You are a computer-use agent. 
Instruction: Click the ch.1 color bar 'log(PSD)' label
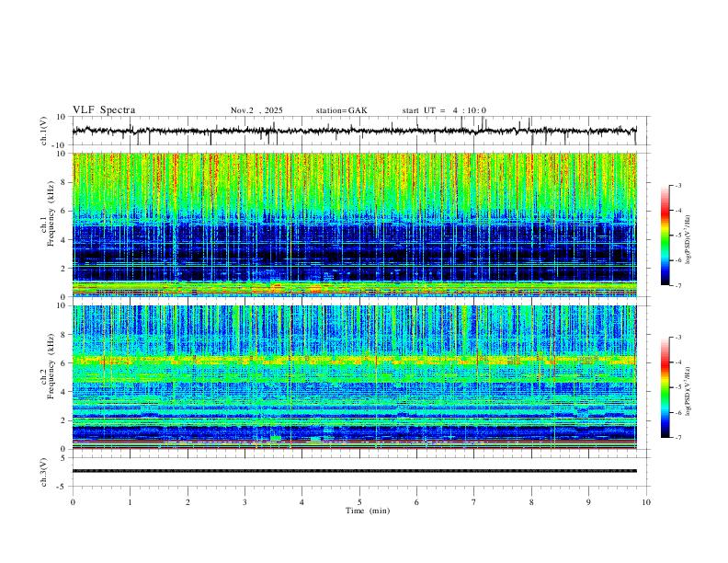[x=688, y=240]
